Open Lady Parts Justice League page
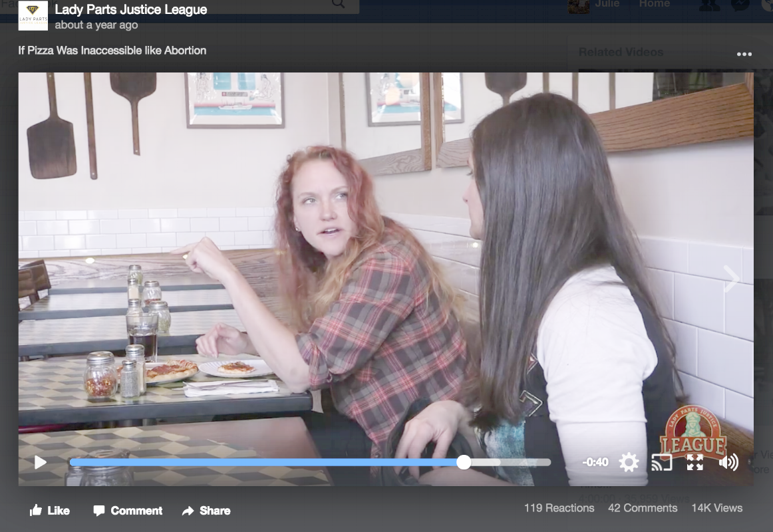This screenshot has height=532, width=773. [x=130, y=9]
